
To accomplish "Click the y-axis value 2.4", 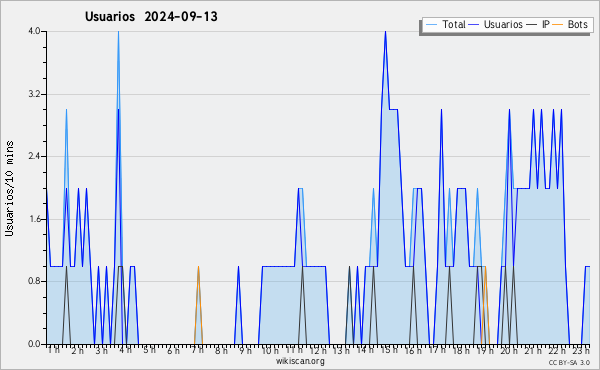I will pyautogui.click(x=34, y=156).
